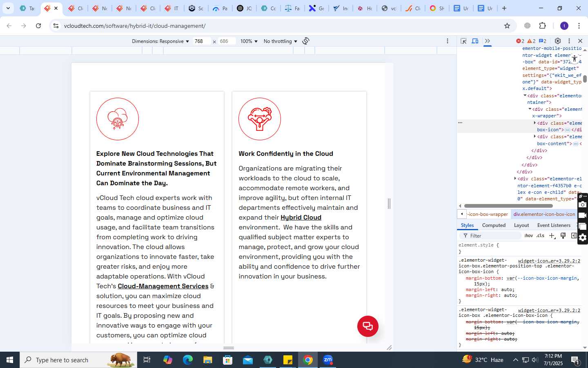Switch to the Layout tab
The height and width of the screenshot is (368, 588).
521,225
